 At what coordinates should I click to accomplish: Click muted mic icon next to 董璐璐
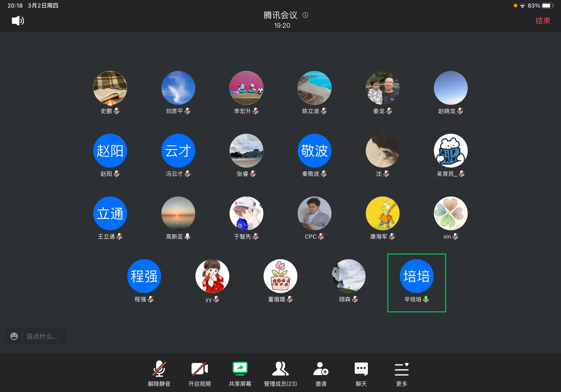pos(289,299)
